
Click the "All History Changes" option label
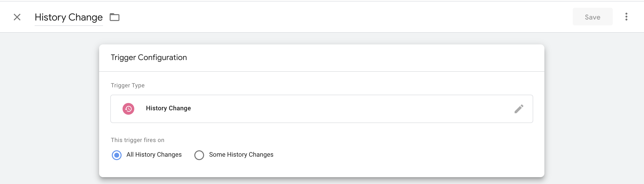tap(154, 155)
